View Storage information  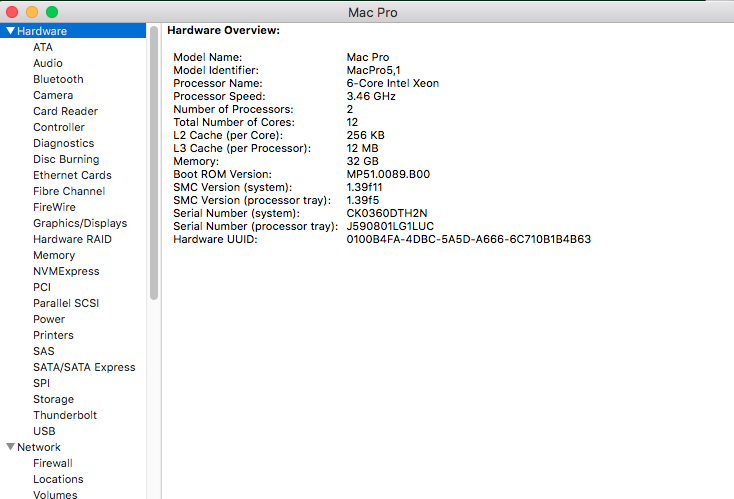(53, 399)
